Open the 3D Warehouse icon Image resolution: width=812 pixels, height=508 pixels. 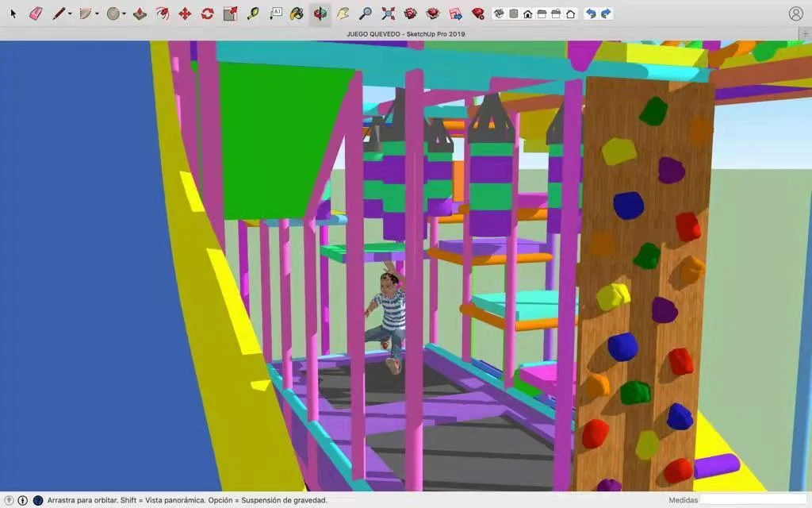[410, 13]
